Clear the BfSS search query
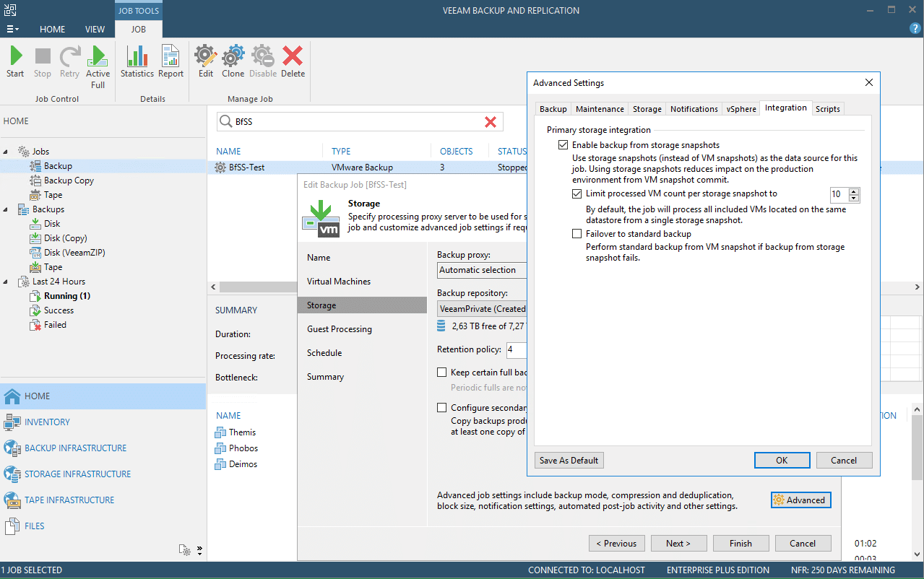924x579 pixels. click(x=491, y=121)
